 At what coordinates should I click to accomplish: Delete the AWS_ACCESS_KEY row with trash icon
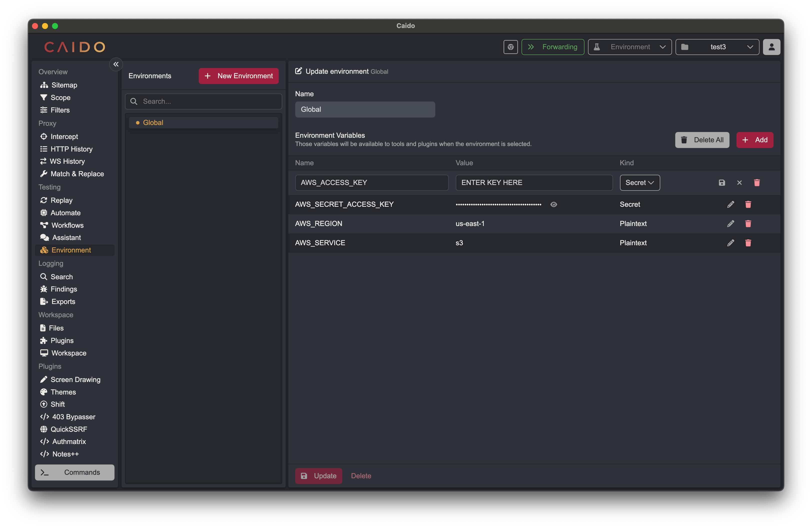[757, 183]
